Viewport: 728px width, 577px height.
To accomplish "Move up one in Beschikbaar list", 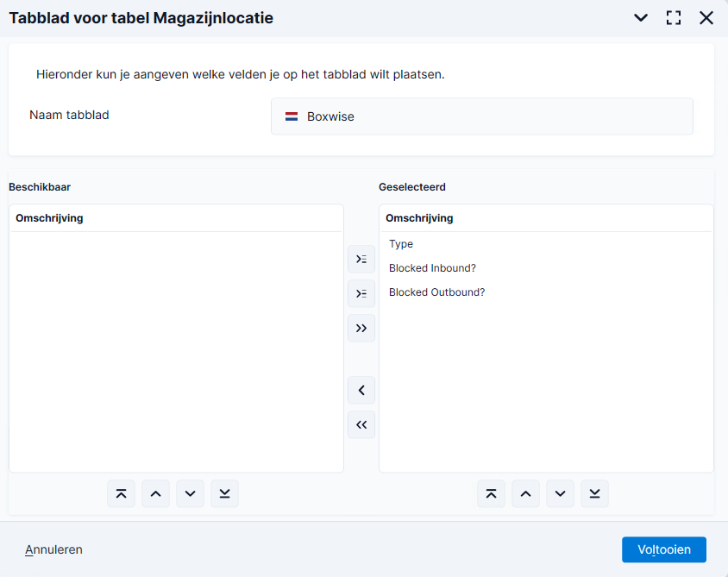I will coord(155,493).
